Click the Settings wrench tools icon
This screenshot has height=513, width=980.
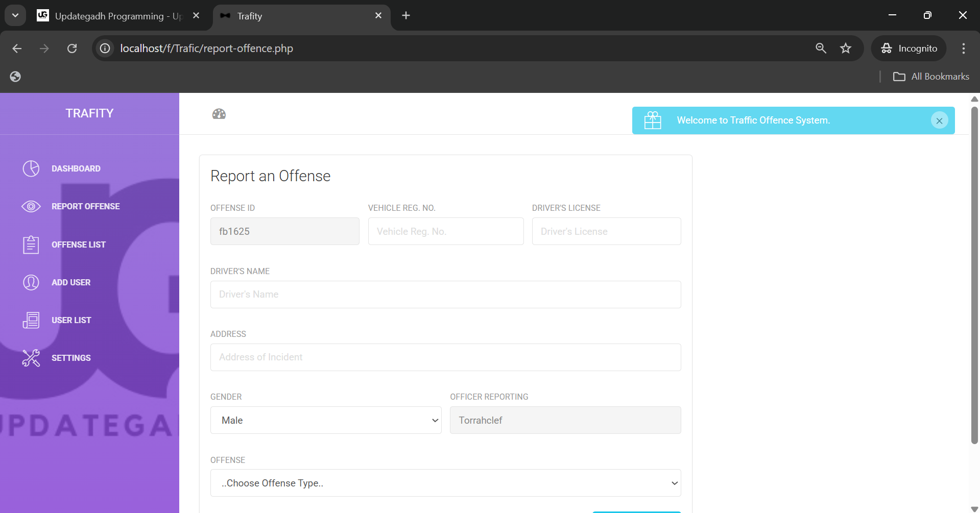[31, 358]
